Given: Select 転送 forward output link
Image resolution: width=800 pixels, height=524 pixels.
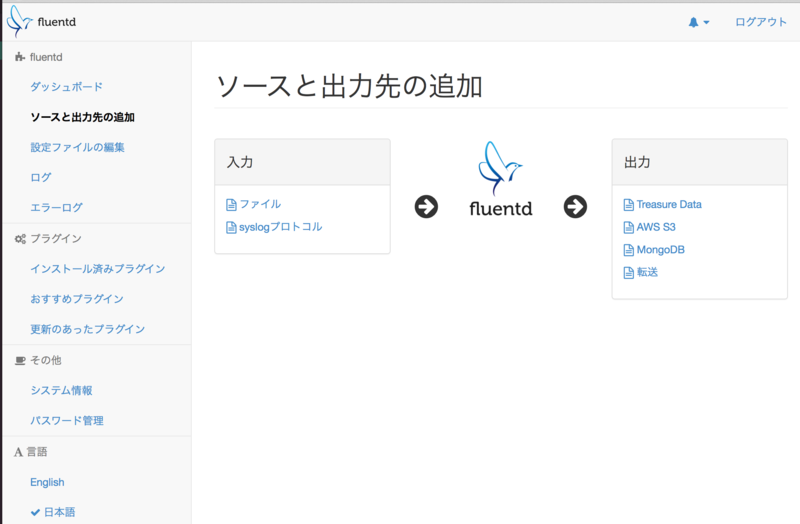Looking at the screenshot, I should tap(647, 272).
